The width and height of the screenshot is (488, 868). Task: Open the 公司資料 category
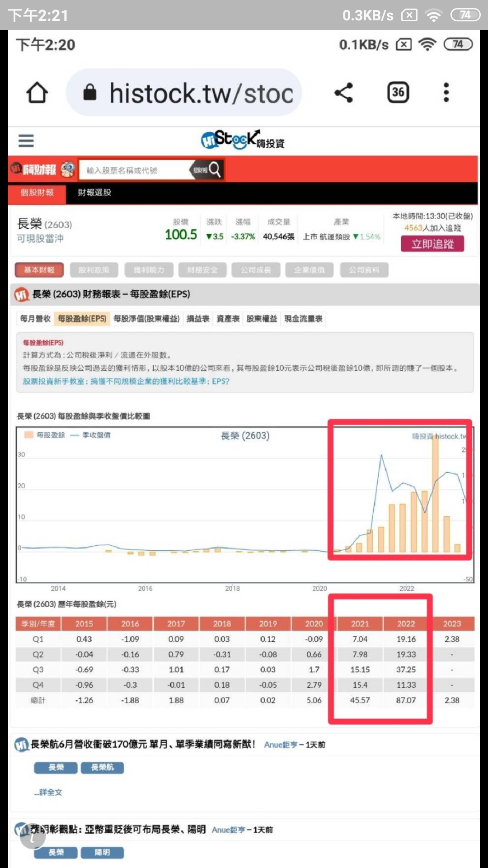(x=364, y=270)
